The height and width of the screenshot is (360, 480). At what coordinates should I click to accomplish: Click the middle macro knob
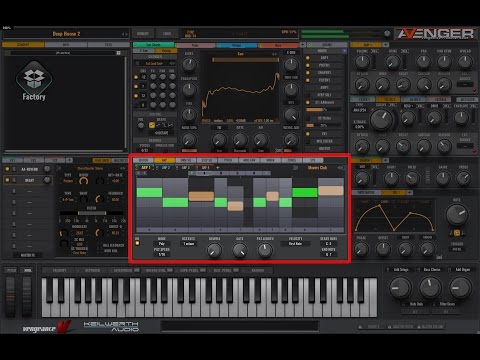(430, 288)
